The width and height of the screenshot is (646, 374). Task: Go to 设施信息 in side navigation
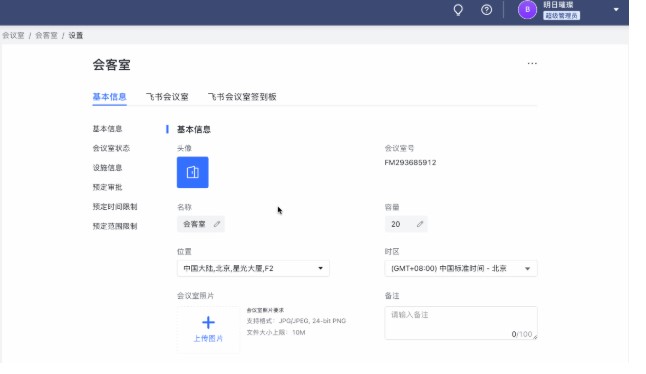pos(107,168)
